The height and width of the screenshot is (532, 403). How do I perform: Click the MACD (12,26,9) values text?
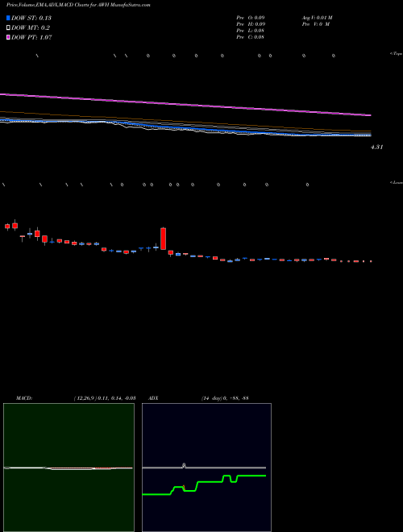(x=105, y=398)
